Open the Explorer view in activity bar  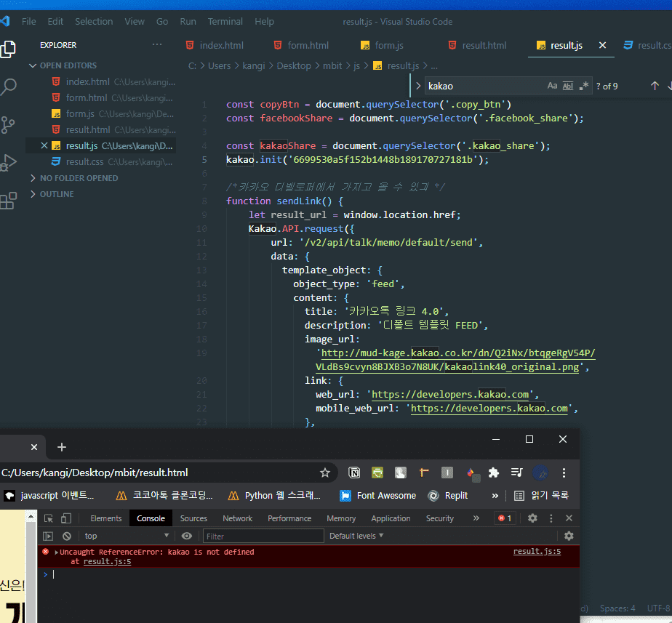8,49
